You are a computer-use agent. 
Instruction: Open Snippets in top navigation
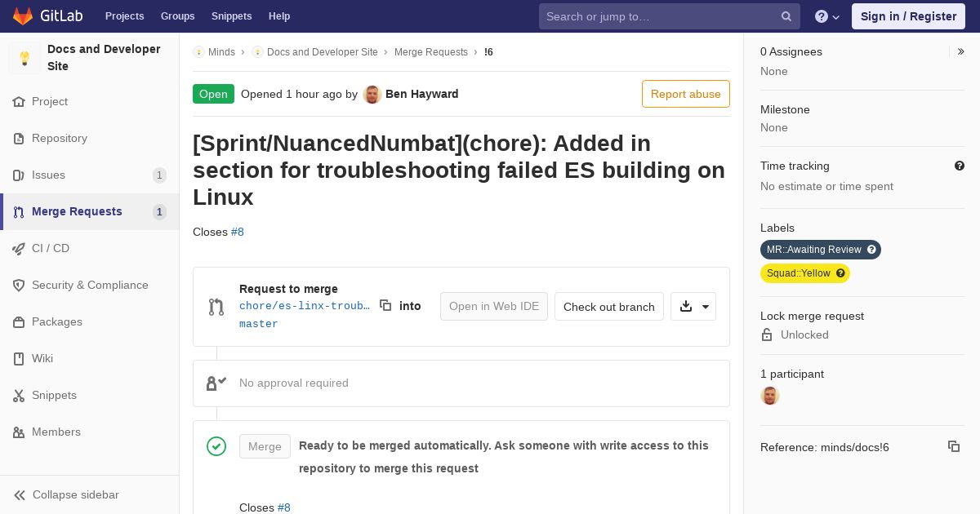point(231,16)
